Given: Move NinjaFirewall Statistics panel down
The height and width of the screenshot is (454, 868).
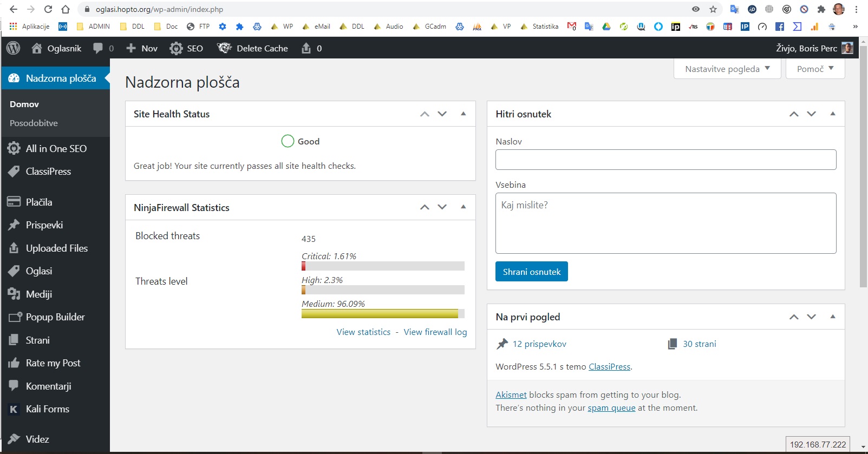Looking at the screenshot, I should [x=442, y=207].
